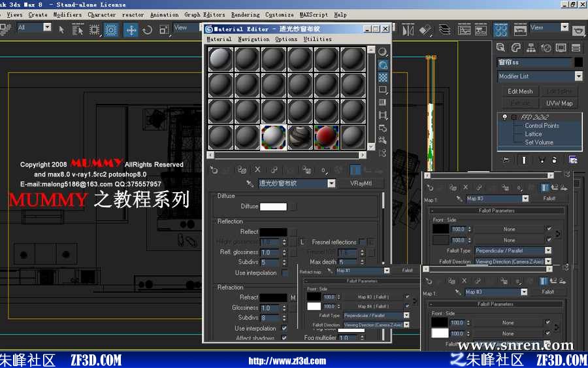Open Falloff Type dropdown in the Map #1 panel
Viewport: 588px width, 368px height.
pos(406,316)
